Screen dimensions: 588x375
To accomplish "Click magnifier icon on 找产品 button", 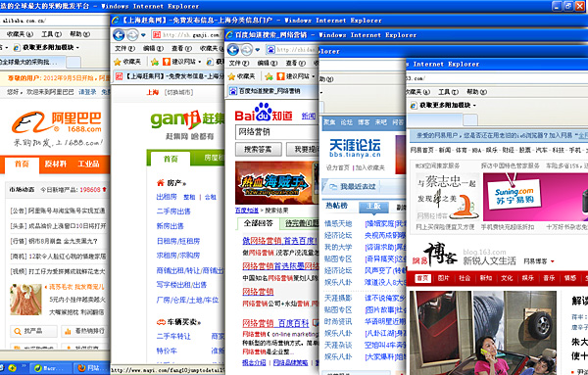I will 18,331.
